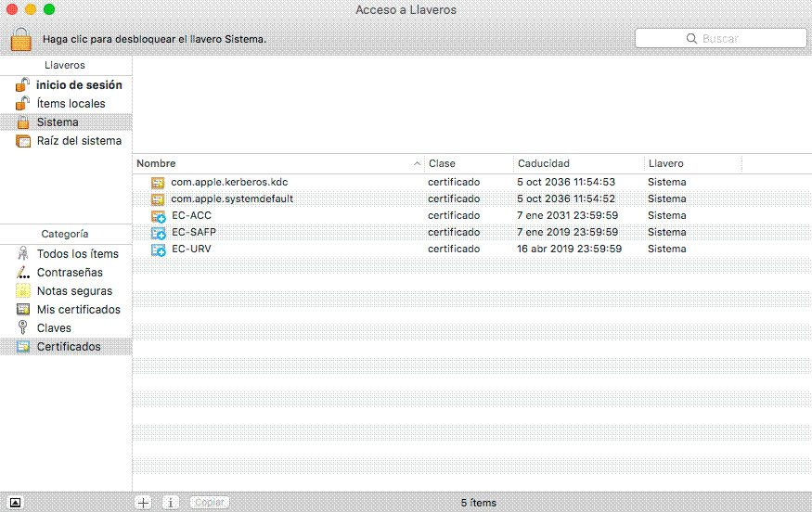Select EC-URV row name

(191, 249)
